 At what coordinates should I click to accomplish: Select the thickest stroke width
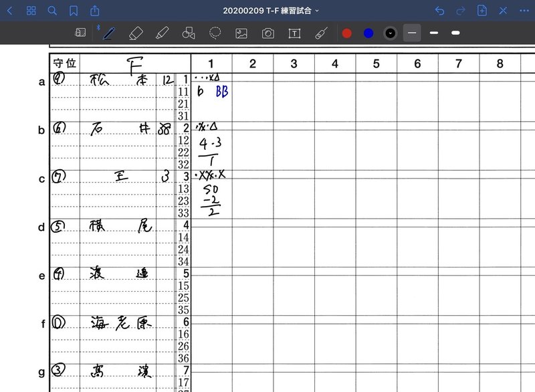(x=455, y=33)
